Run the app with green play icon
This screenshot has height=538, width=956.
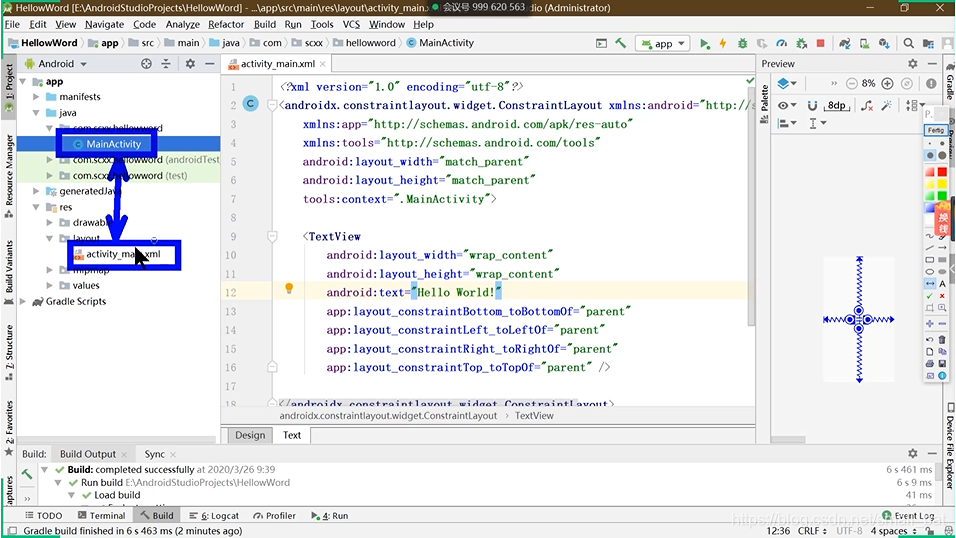click(x=704, y=43)
